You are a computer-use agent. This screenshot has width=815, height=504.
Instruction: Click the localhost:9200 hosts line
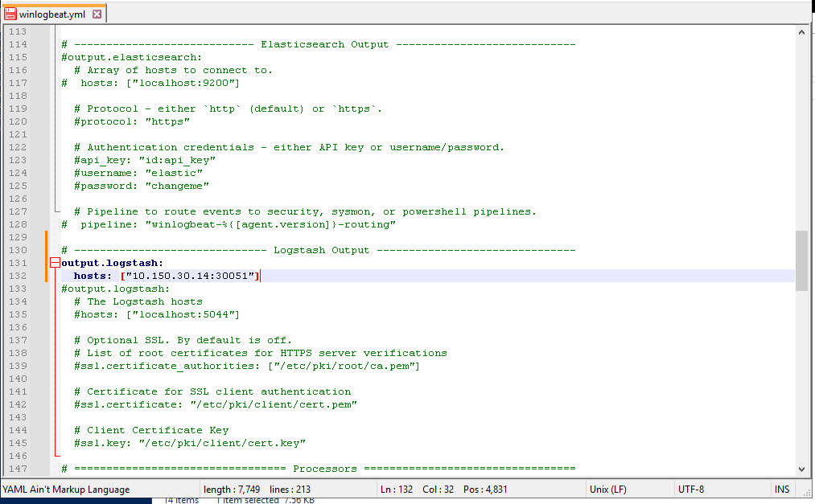pos(150,83)
